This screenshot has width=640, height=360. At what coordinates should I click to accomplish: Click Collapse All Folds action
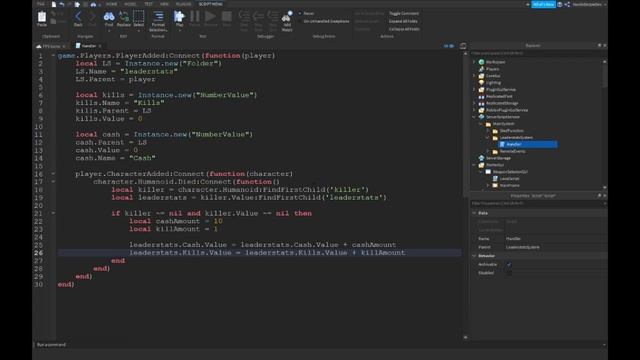pyautogui.click(x=404, y=29)
